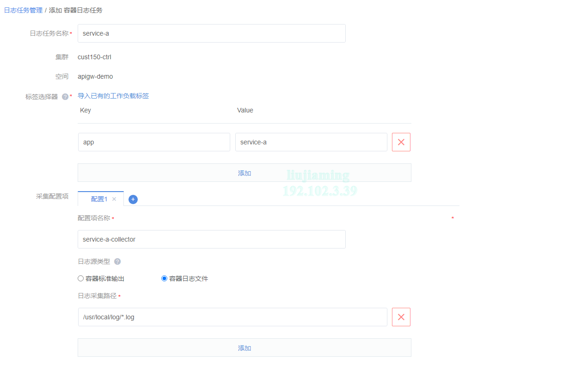Delete the app label selector row

coord(401,142)
